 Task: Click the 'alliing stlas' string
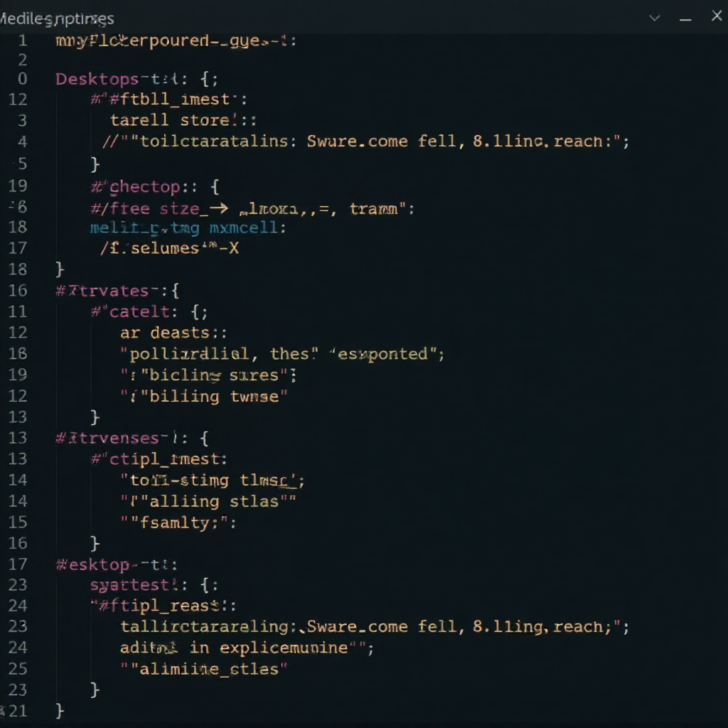pyautogui.click(x=208, y=501)
